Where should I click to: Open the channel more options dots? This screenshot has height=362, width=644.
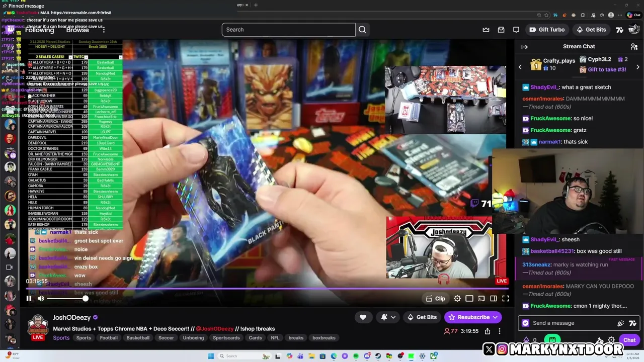click(x=499, y=331)
